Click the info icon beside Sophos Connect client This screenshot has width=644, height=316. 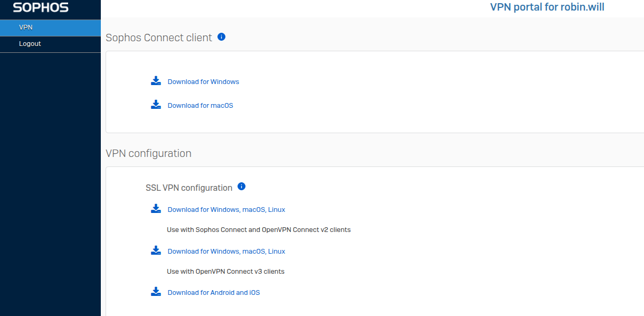tap(222, 37)
